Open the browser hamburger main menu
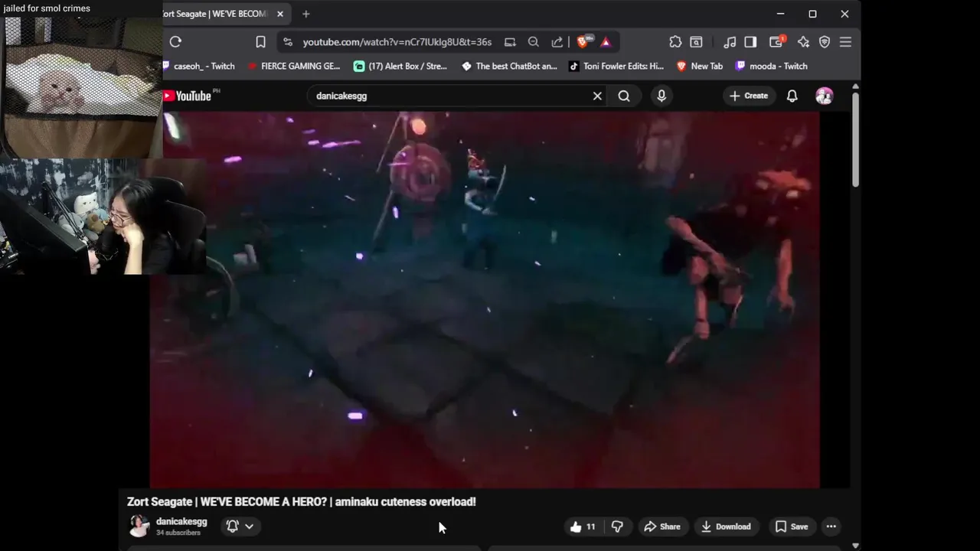 click(845, 42)
